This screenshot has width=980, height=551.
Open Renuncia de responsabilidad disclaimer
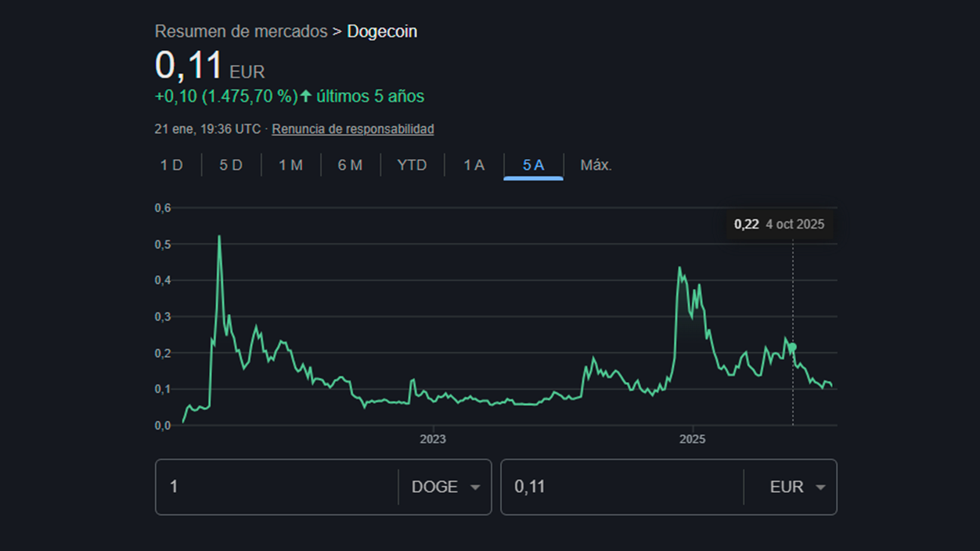click(x=353, y=128)
